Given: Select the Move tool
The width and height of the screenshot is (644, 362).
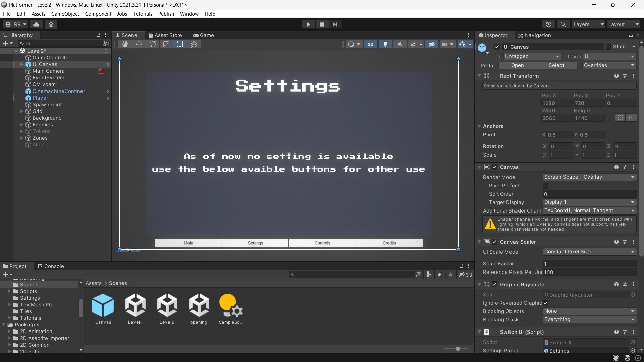Looking at the screenshot, I should (x=139, y=44).
